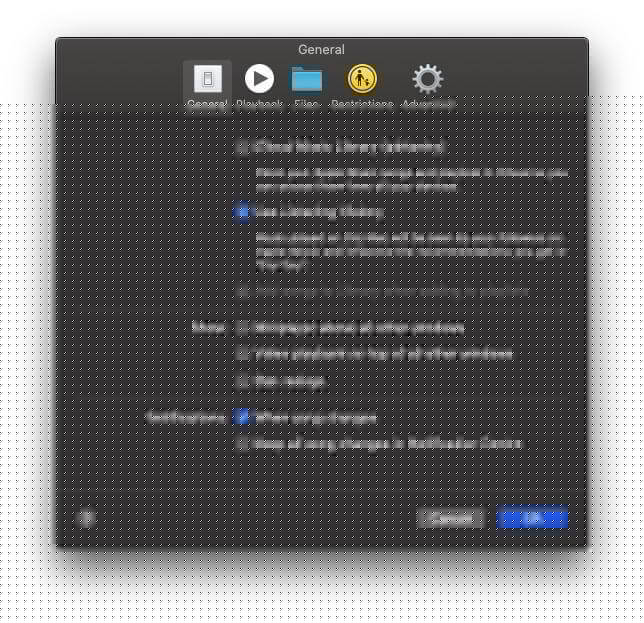Click the round help question mark button
The image size is (644, 623).
[86, 518]
